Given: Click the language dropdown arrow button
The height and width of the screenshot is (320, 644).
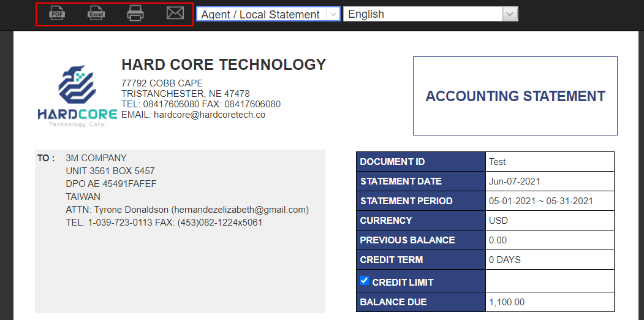Looking at the screenshot, I should point(510,14).
